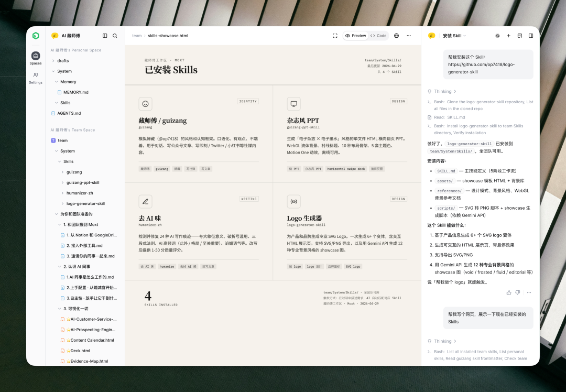Open MEMORY.md from the sidebar
This screenshot has width=566, height=392.
click(75, 92)
